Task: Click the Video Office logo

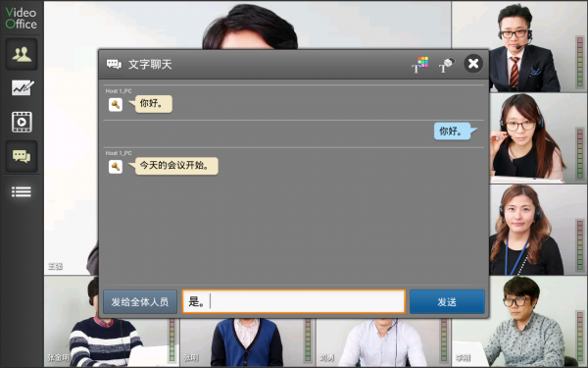Action: pos(22,18)
